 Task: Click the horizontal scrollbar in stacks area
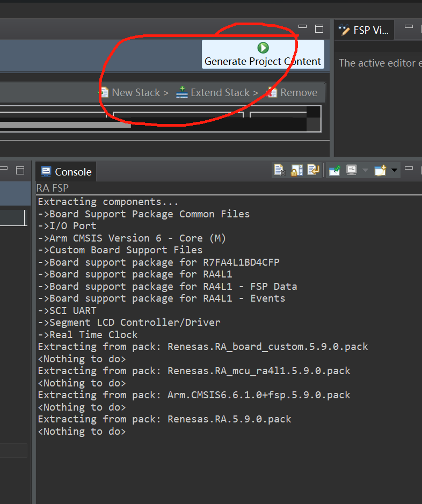[x=66, y=125]
